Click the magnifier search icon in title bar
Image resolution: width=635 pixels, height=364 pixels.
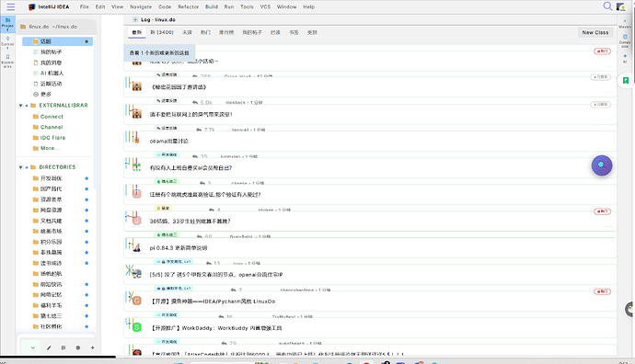coord(607,6)
